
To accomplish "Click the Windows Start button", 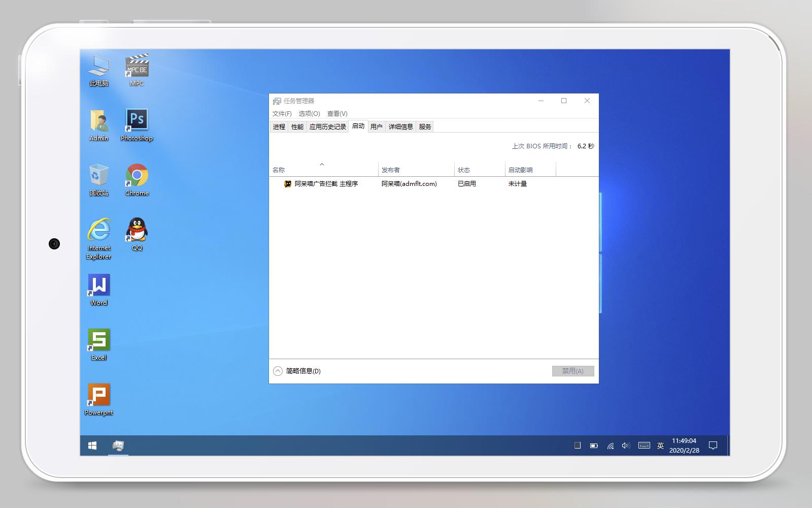I will click(91, 445).
